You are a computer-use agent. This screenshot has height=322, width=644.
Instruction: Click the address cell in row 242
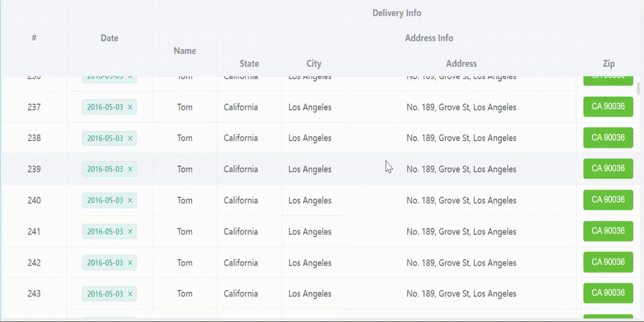pyautogui.click(x=461, y=263)
